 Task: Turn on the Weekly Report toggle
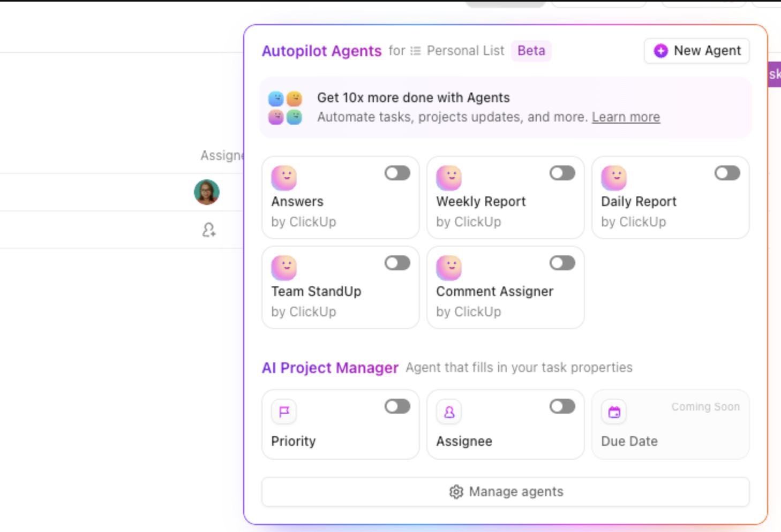click(x=562, y=173)
